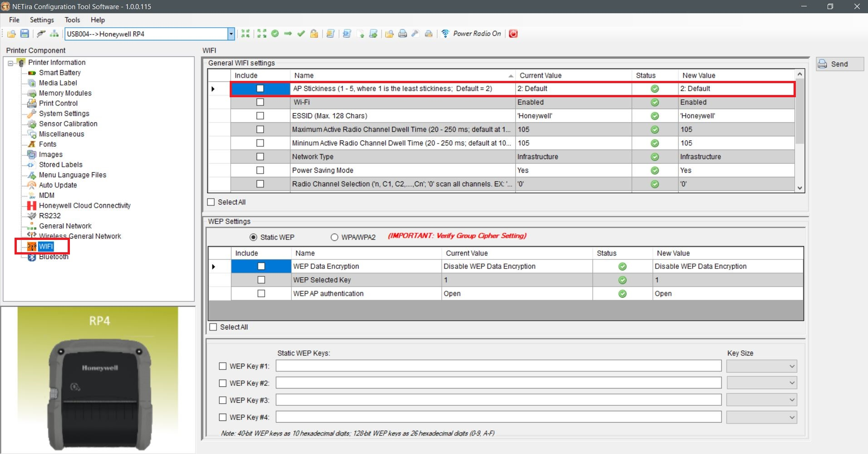The image size is (868, 454).
Task: Click the Current Value header in WEP table
Action: [x=517, y=253]
